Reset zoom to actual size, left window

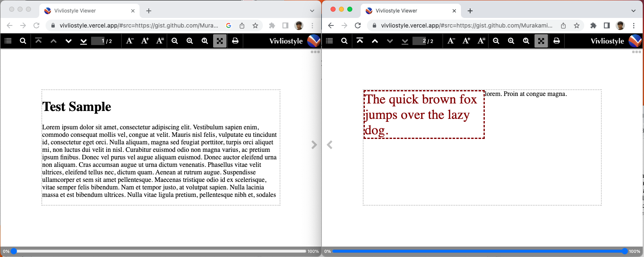pos(205,41)
